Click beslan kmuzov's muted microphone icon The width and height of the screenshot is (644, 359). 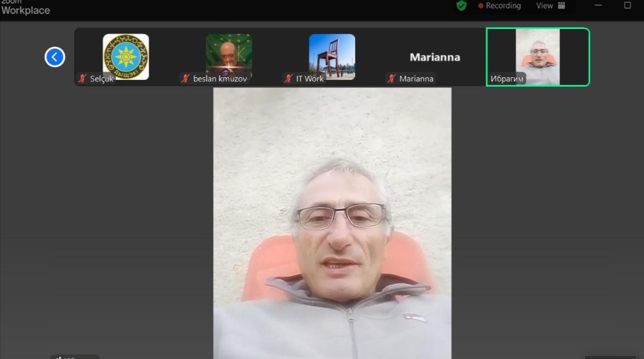pyautogui.click(x=185, y=78)
